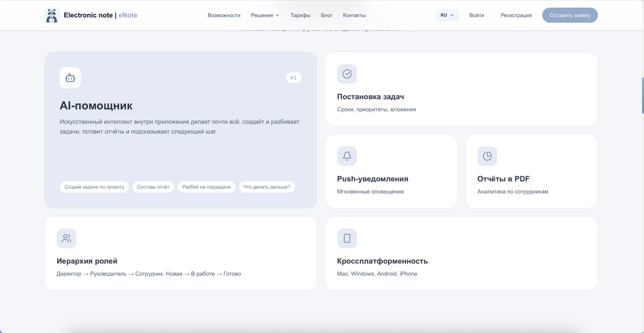Click the raccoon logo icon

52,15
